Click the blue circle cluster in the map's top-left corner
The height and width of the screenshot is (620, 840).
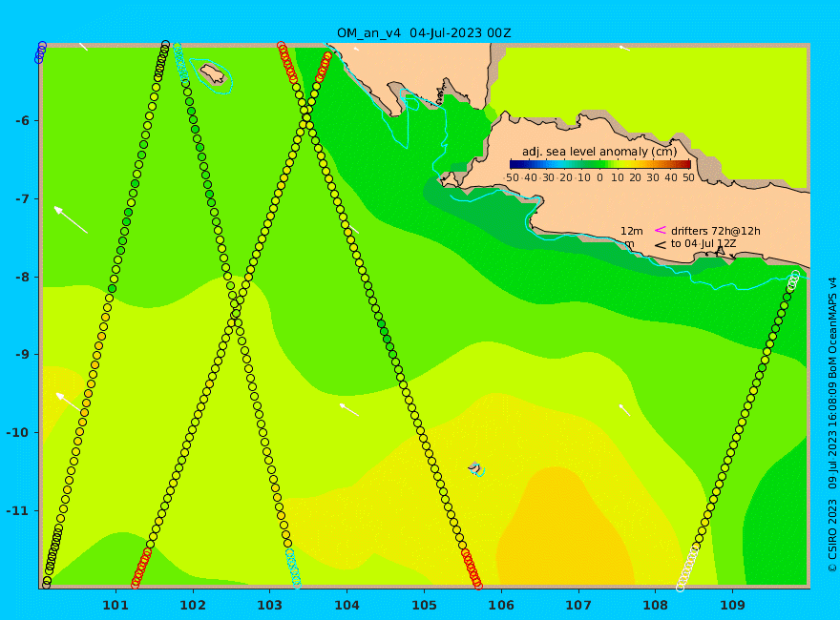(x=41, y=52)
